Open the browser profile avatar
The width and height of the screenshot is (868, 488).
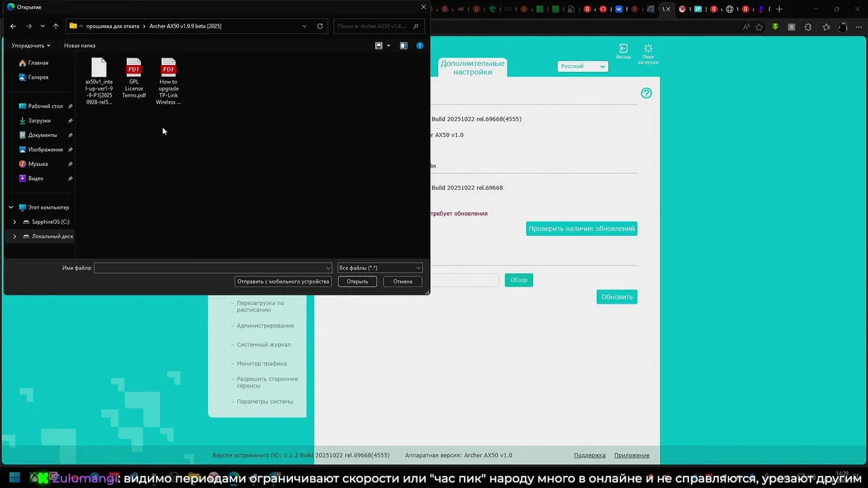tap(843, 27)
